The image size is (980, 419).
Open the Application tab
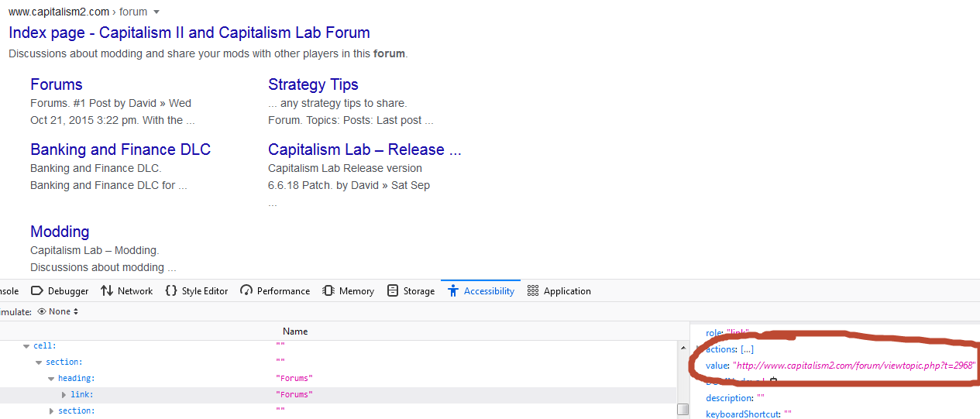559,291
